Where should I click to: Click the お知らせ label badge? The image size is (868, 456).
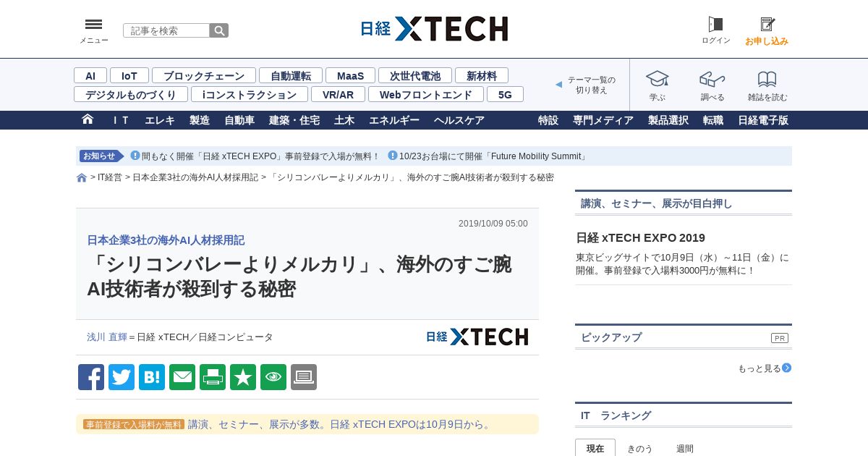point(101,156)
